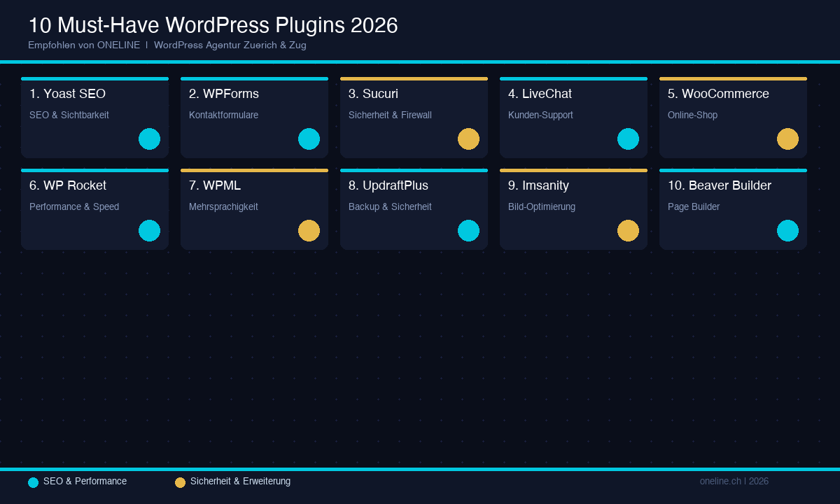Click the cyan circle on UpdraftPlus card
840x504 pixels.
tap(468, 230)
